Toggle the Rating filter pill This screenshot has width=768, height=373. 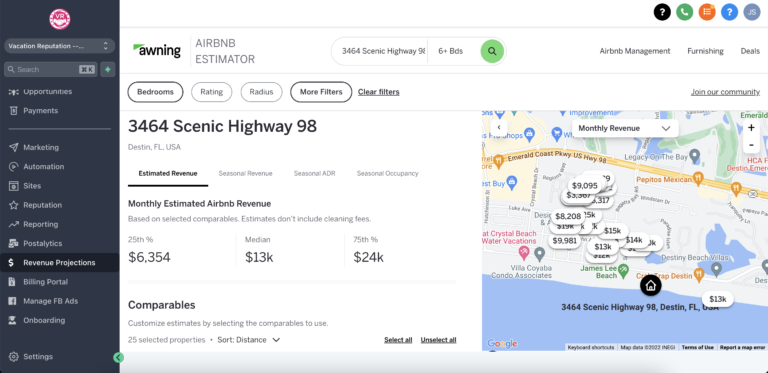[x=212, y=92]
